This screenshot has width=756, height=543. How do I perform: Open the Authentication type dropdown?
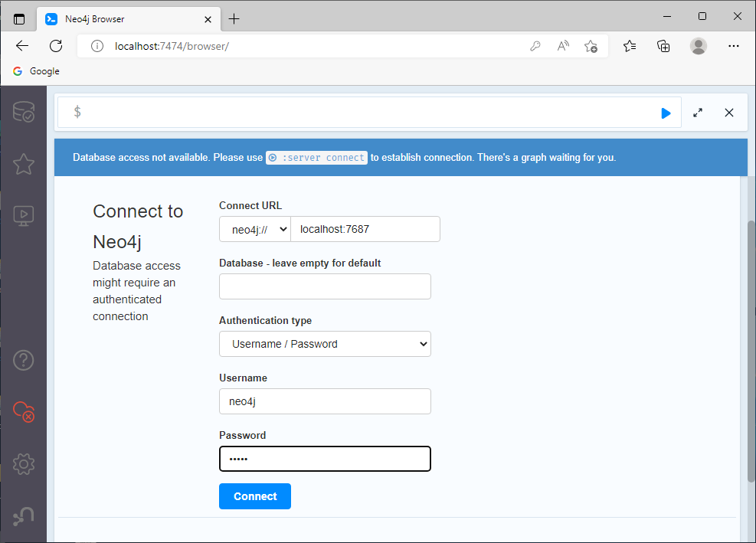(325, 344)
